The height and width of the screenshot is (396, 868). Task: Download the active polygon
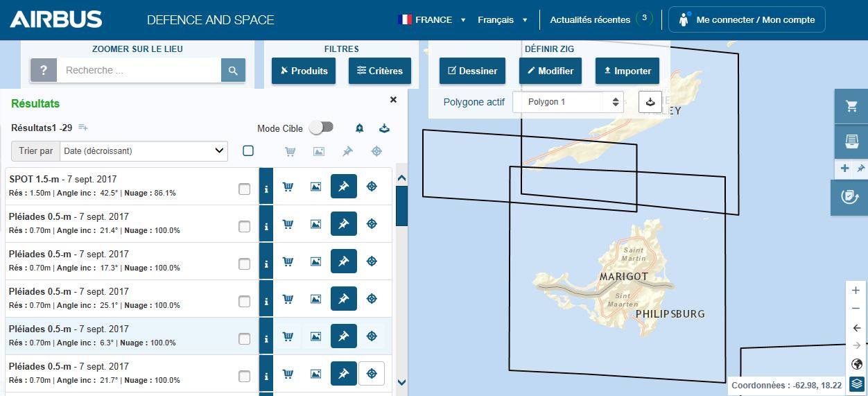[x=650, y=101]
